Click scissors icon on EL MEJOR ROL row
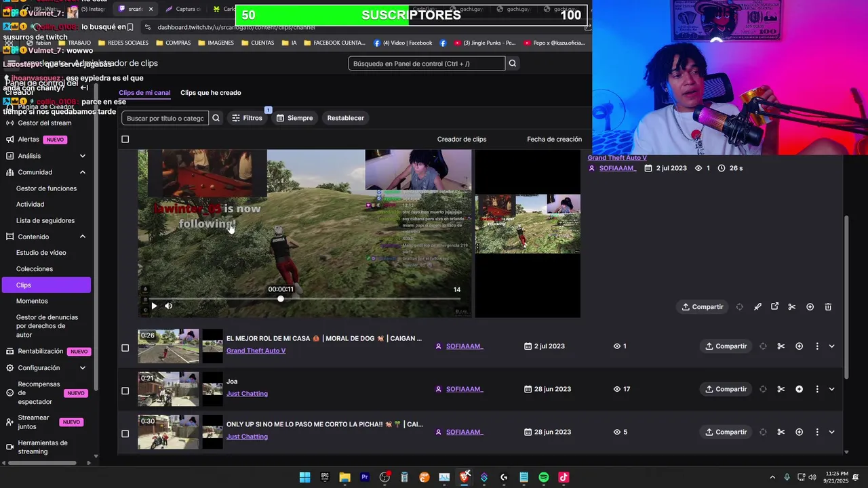 click(x=781, y=346)
